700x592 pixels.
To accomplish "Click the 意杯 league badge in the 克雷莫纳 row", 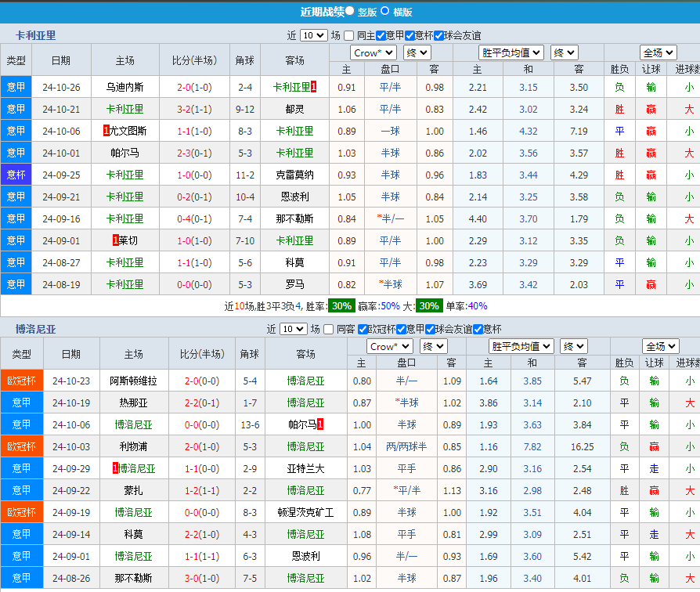I will point(16,175).
